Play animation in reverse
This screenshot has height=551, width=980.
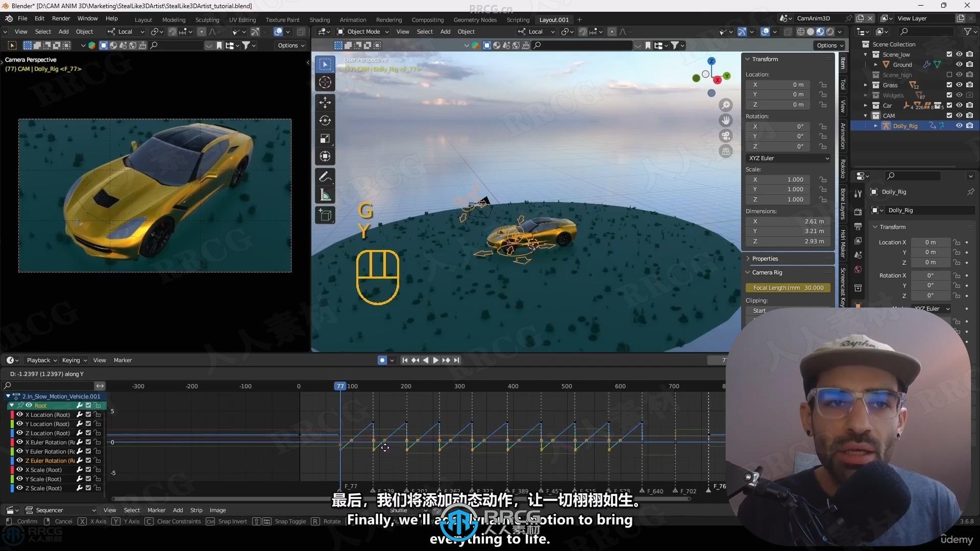pyautogui.click(x=425, y=360)
